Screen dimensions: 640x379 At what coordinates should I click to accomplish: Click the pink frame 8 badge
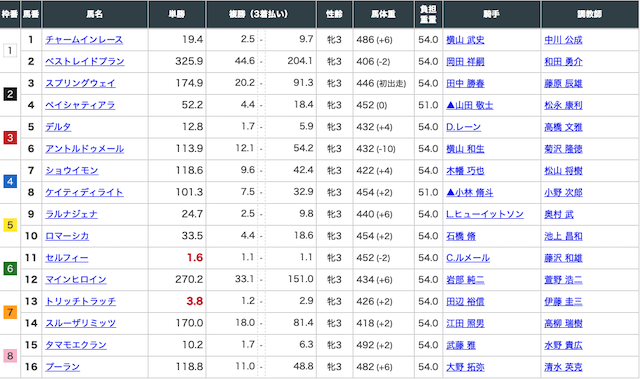click(x=10, y=356)
